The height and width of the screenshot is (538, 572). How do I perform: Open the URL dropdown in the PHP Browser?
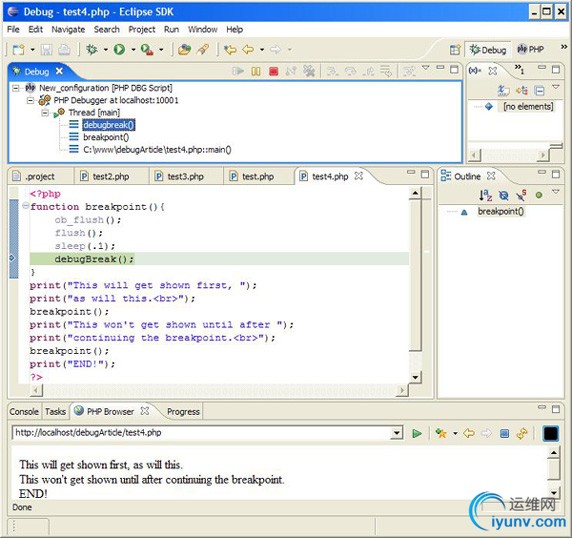pyautogui.click(x=397, y=433)
